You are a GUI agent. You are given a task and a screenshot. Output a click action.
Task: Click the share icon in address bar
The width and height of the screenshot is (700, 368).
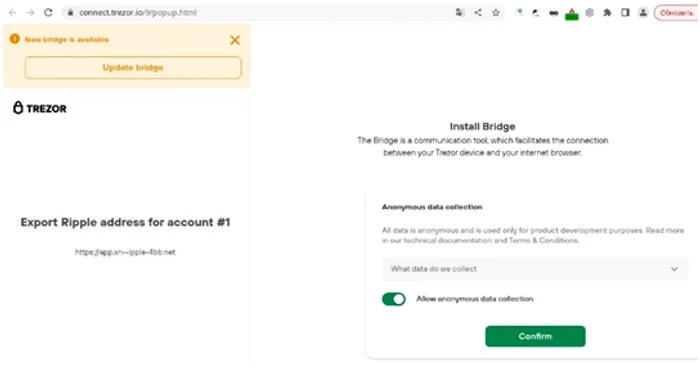(478, 13)
